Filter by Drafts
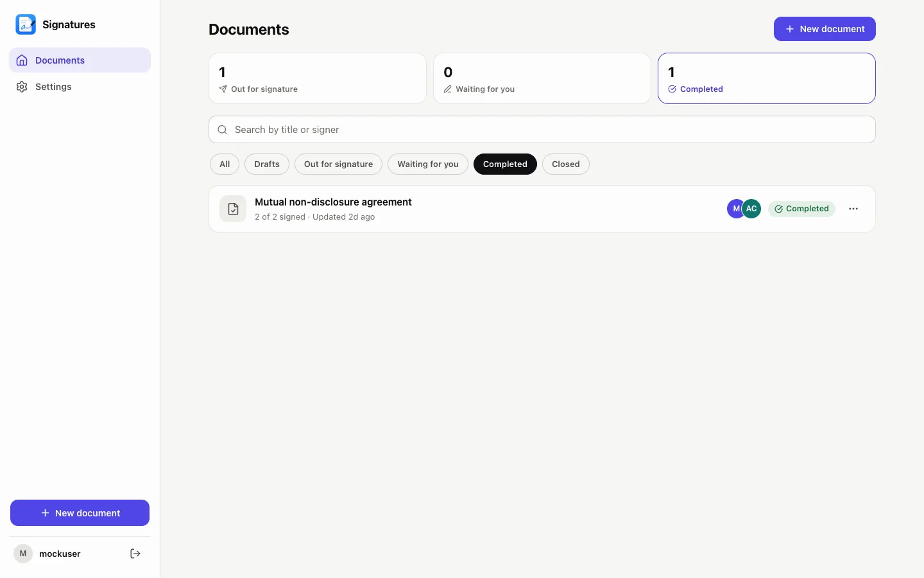 (x=267, y=164)
